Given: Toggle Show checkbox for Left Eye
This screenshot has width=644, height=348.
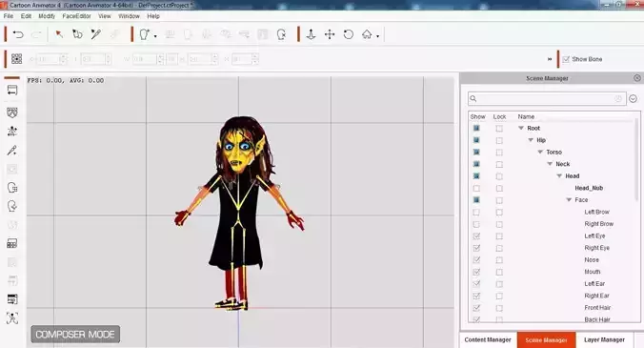Looking at the screenshot, I should (x=476, y=236).
